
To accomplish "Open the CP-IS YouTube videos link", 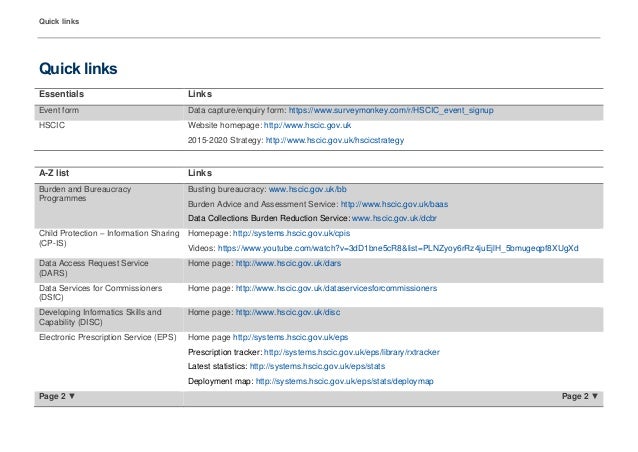I will click(x=398, y=248).
